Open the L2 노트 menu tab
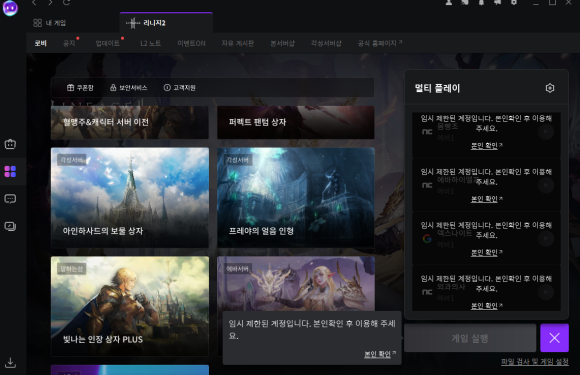This screenshot has height=375, width=580. (150, 43)
